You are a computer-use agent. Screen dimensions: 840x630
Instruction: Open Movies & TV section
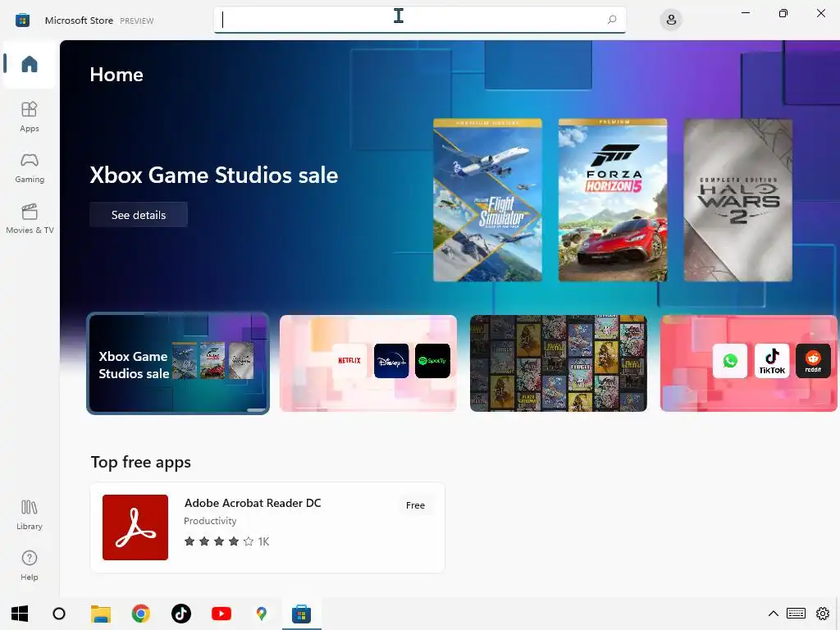point(30,218)
